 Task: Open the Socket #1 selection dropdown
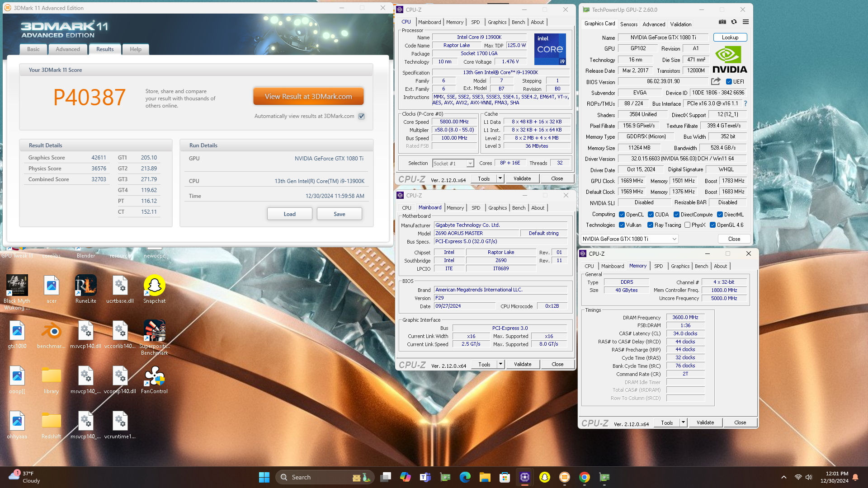453,164
